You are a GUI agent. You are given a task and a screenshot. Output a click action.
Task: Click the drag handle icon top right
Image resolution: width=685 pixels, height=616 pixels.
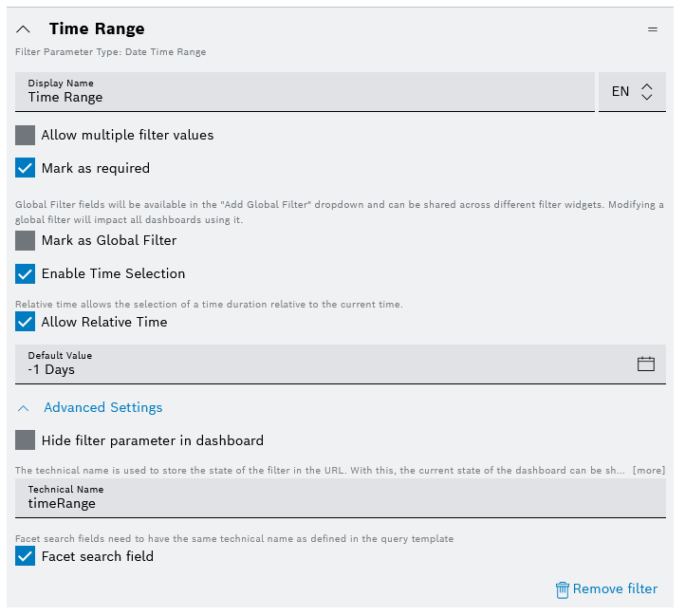click(x=652, y=29)
